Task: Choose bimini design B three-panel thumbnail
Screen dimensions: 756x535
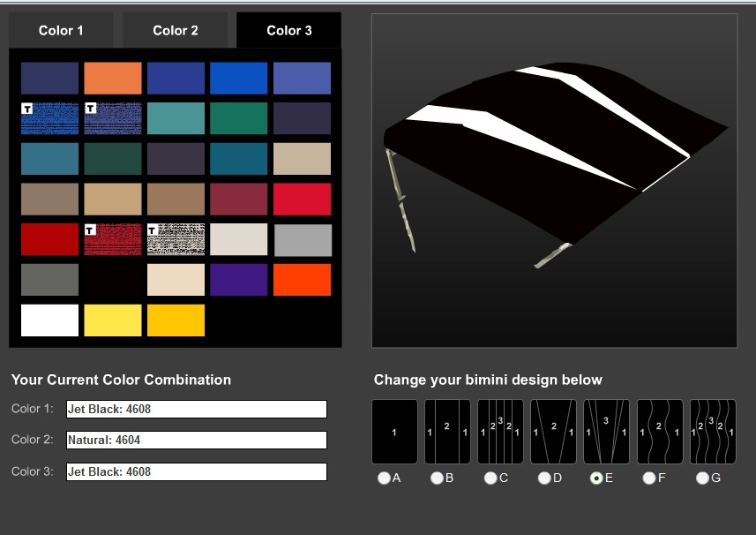Action: coord(447,432)
